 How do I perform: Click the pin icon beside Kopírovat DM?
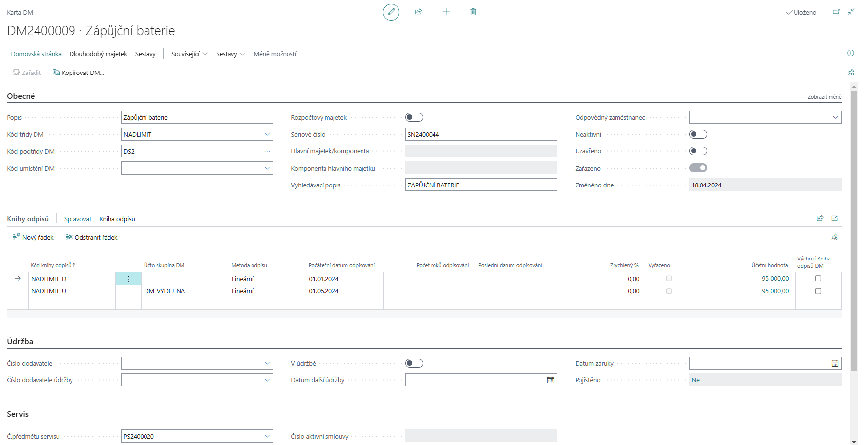(x=851, y=73)
